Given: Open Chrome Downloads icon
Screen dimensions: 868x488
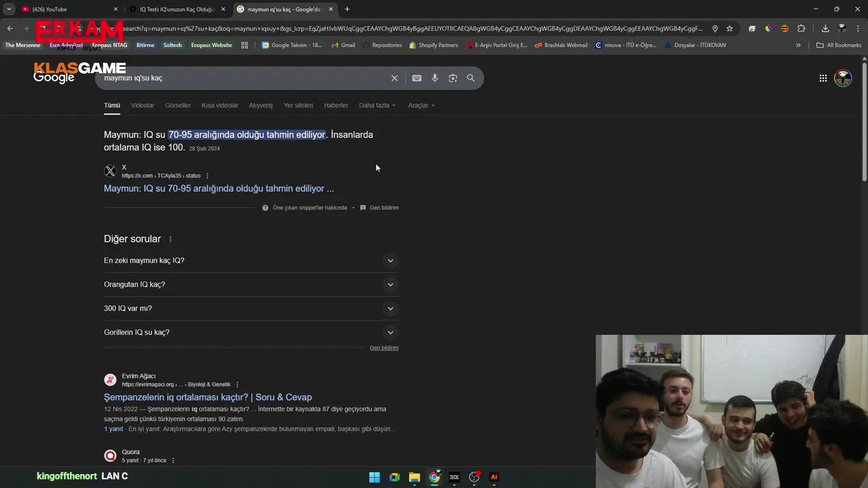Looking at the screenshot, I should coord(825,28).
